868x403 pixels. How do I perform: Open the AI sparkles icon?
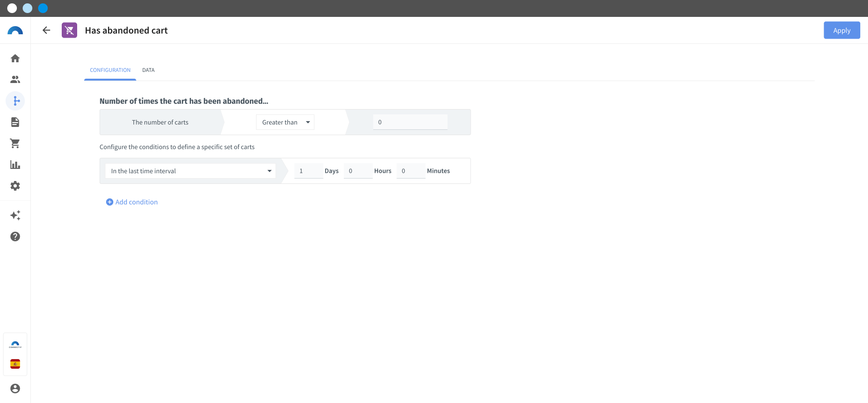pos(15,215)
